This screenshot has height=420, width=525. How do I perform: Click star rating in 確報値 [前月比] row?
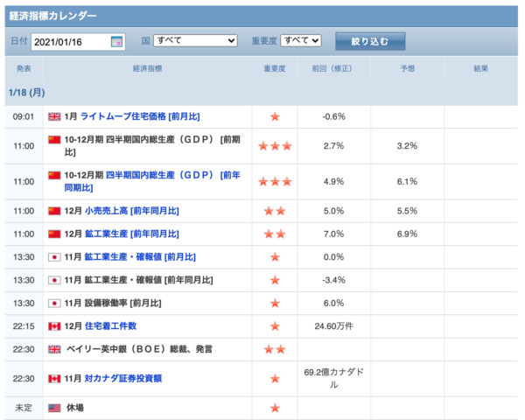click(275, 257)
